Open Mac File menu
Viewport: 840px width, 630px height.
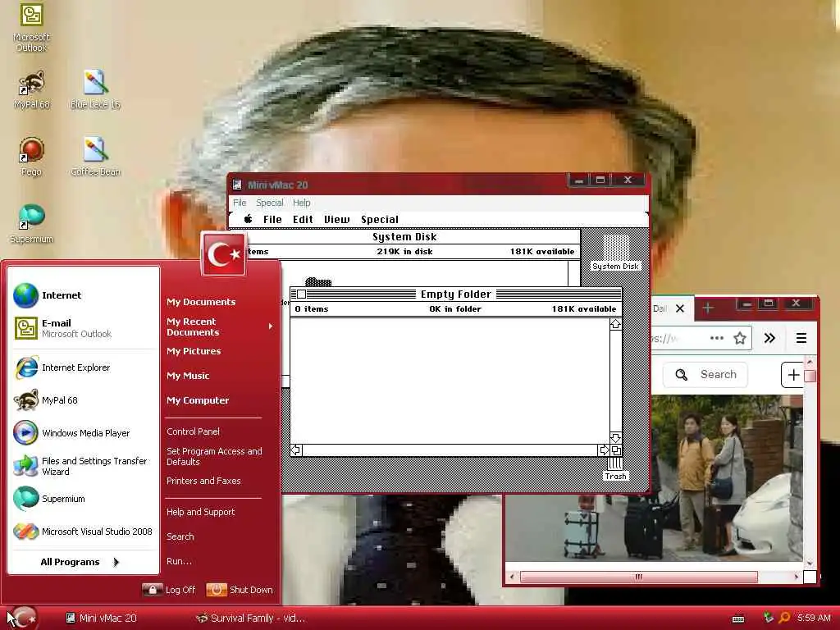(x=272, y=219)
